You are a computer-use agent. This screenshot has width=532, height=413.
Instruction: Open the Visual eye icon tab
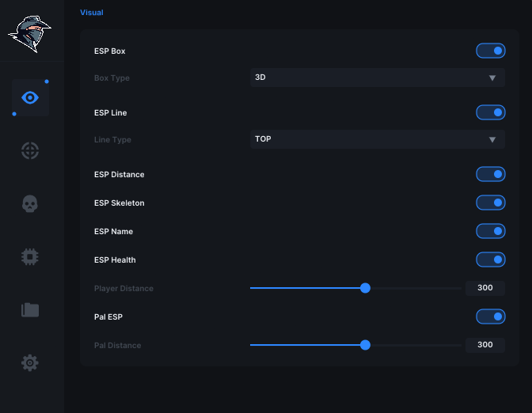(30, 97)
